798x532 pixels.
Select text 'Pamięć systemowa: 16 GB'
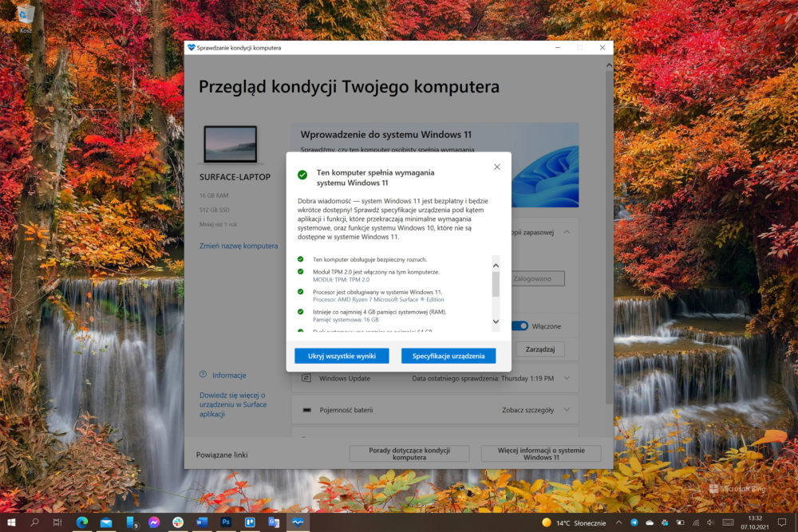[346, 320]
